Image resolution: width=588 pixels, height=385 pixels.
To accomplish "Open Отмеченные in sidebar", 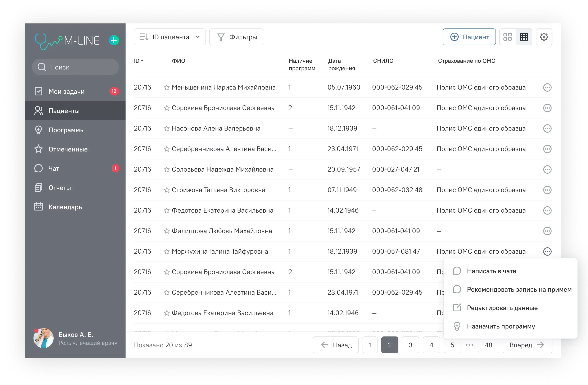I will 75,149.
